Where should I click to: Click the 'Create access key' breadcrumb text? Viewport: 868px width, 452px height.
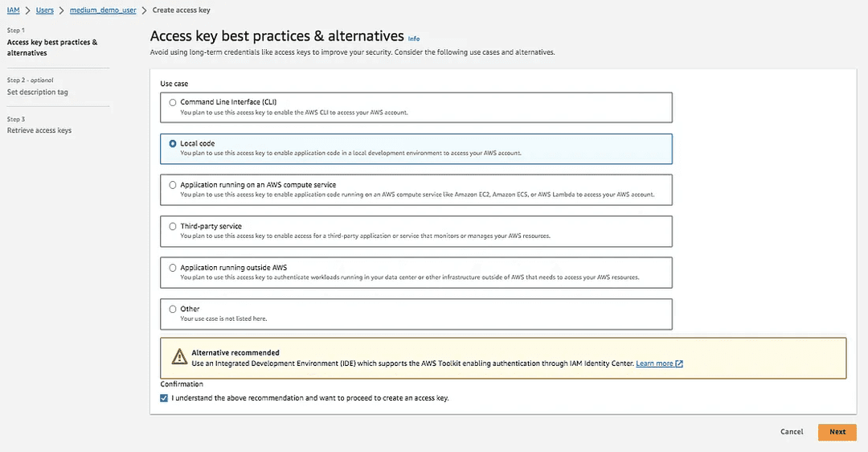182,10
